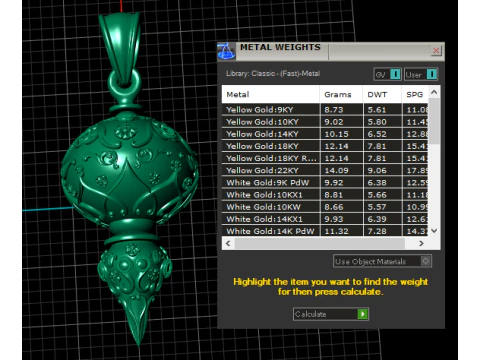Select the Yellow Gold:10KY row
480x360 pixels.
pos(325,122)
